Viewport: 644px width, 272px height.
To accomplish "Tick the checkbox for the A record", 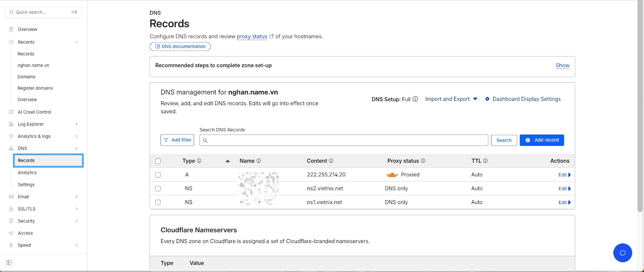I will (158, 175).
